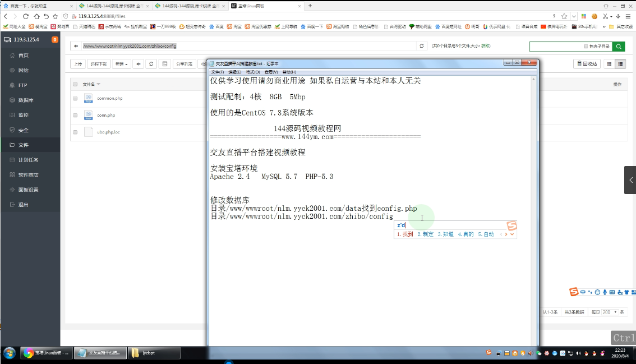Click the refresh icon at path bar end
The image size is (636, 364).
pos(422,46)
